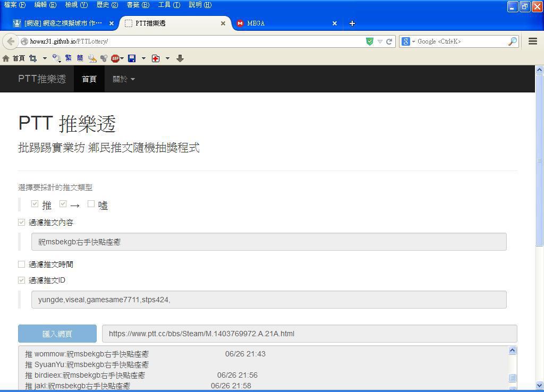
Task: Click the wommow push comment row
Action: click(146, 354)
